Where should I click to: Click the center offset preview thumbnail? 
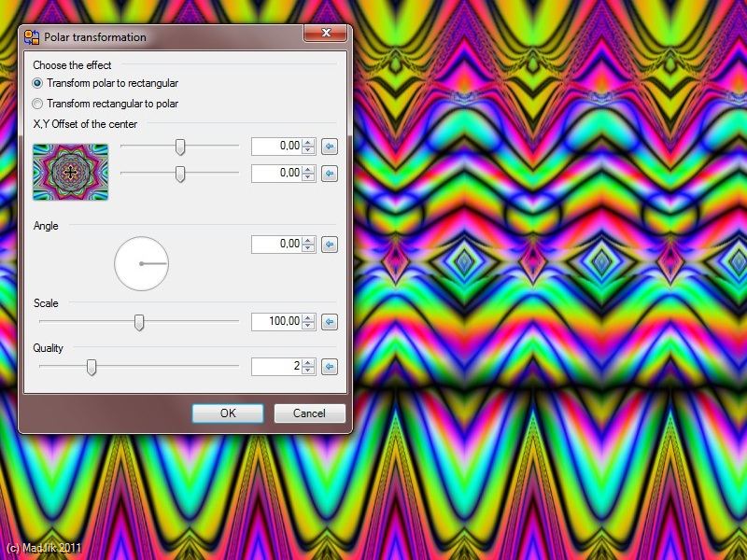71,172
